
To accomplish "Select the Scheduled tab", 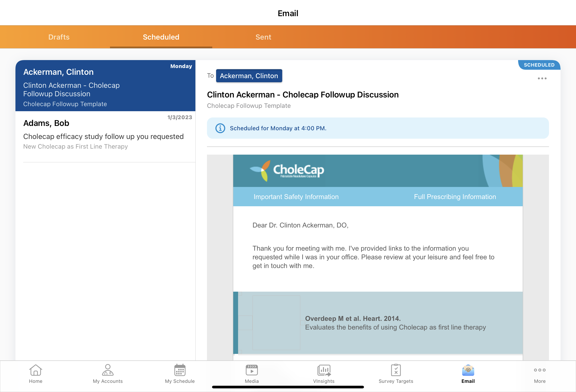I will (x=161, y=37).
